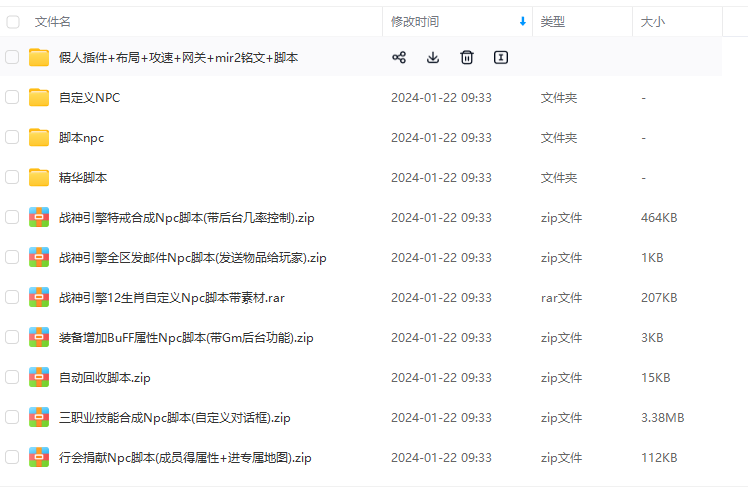Open the 假人插件+布局+攻速 folder name link
748x490 pixels.
[178, 58]
